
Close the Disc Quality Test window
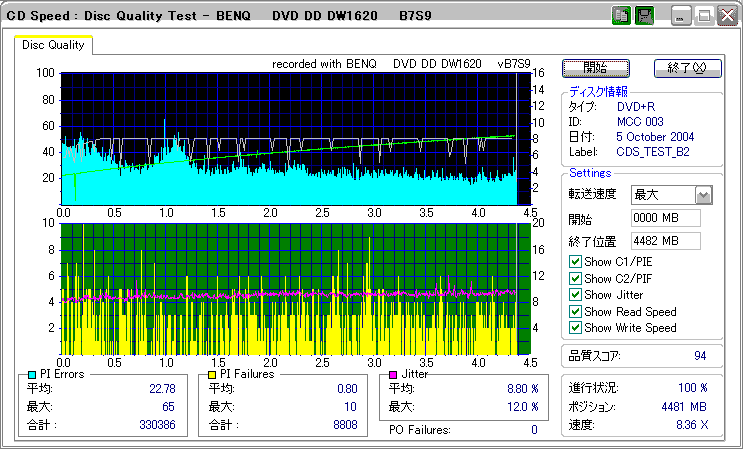click(x=726, y=16)
